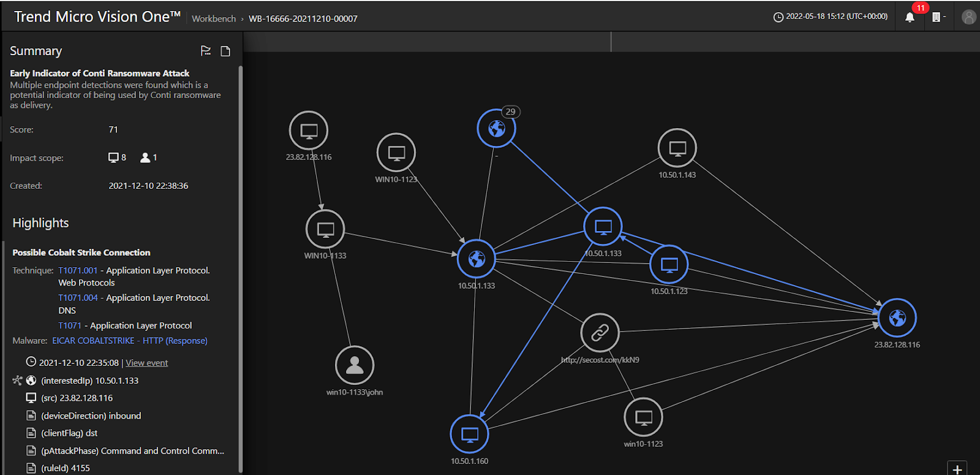
Task: Select the desktop node labeled 23.82.128.116
Action: tap(309, 131)
